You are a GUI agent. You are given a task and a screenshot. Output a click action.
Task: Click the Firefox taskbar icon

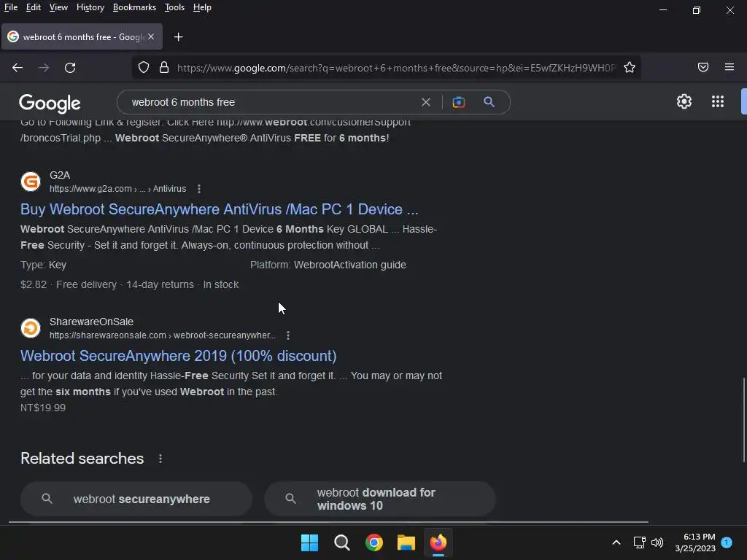pyautogui.click(x=438, y=542)
